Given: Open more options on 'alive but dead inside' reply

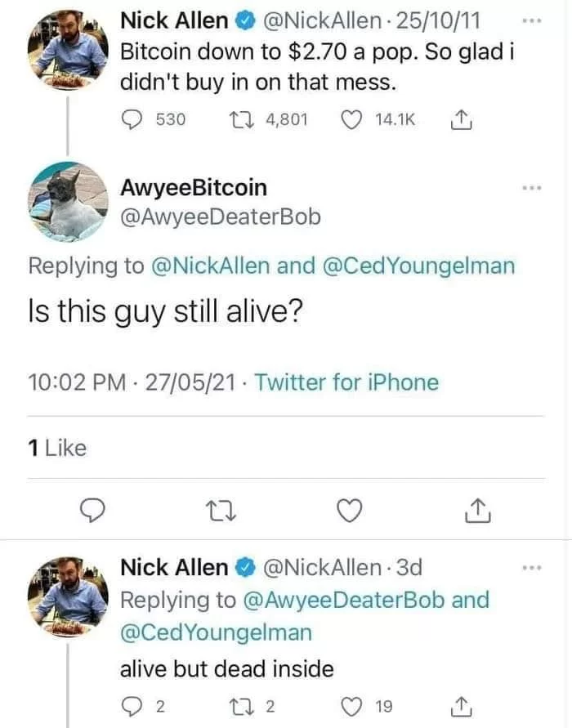Looking at the screenshot, I should 531,568.
